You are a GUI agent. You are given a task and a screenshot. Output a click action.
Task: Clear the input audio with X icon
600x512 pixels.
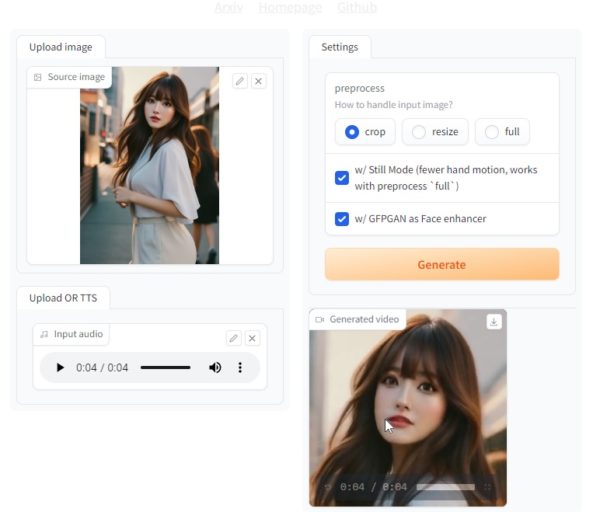pyautogui.click(x=252, y=339)
